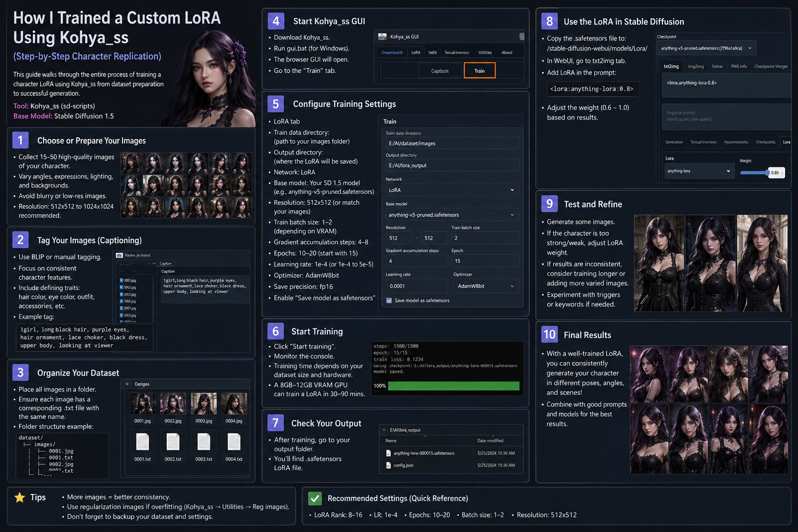Open the LoRA tab in Kohya_ss GUI

click(416, 52)
